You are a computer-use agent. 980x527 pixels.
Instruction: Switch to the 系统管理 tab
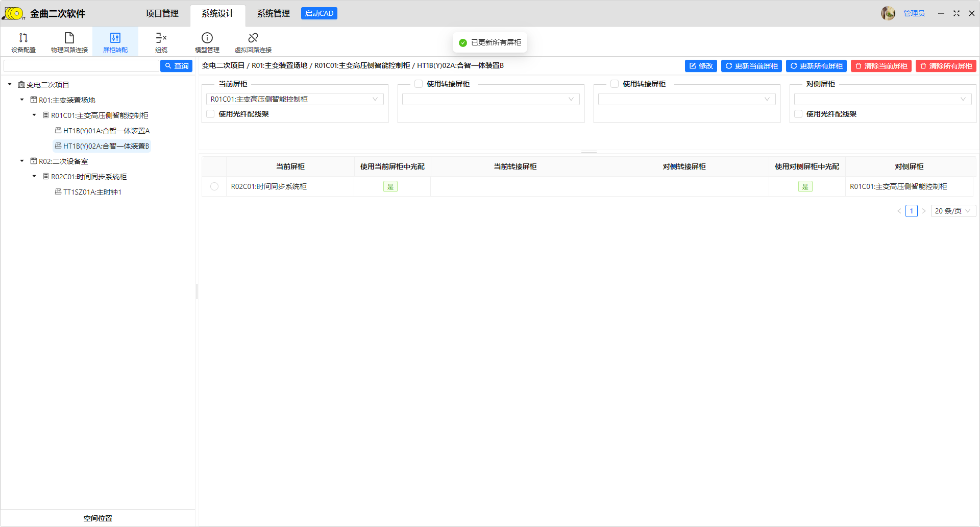tap(273, 13)
